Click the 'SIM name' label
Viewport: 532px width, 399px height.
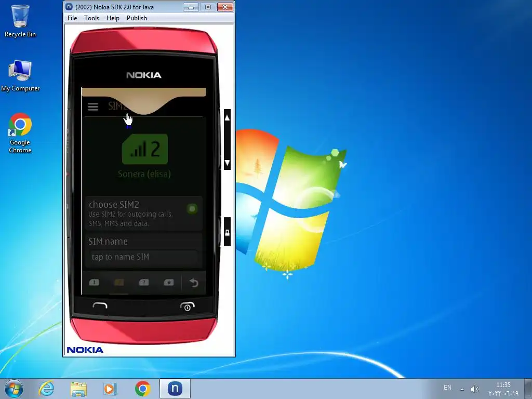(x=108, y=241)
